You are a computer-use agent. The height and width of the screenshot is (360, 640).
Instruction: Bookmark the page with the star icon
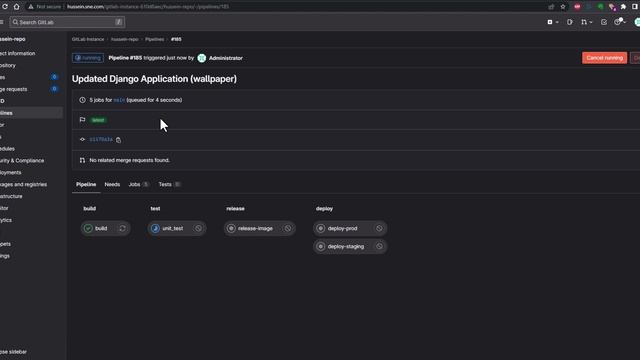point(563,7)
